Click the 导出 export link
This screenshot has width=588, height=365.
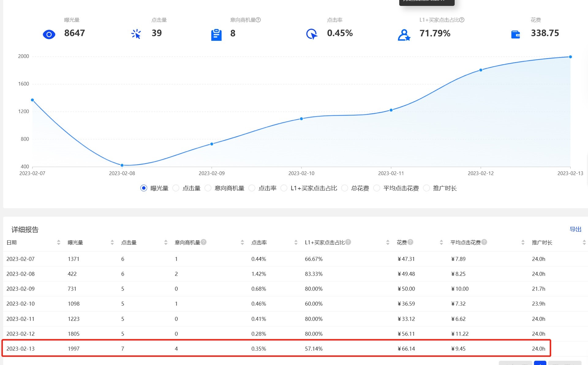575,229
